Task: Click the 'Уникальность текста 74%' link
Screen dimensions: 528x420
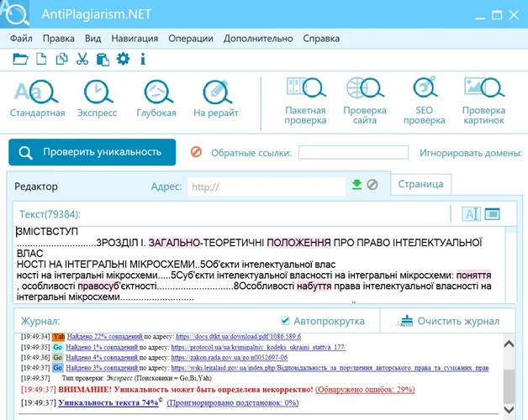Action: pos(108,402)
